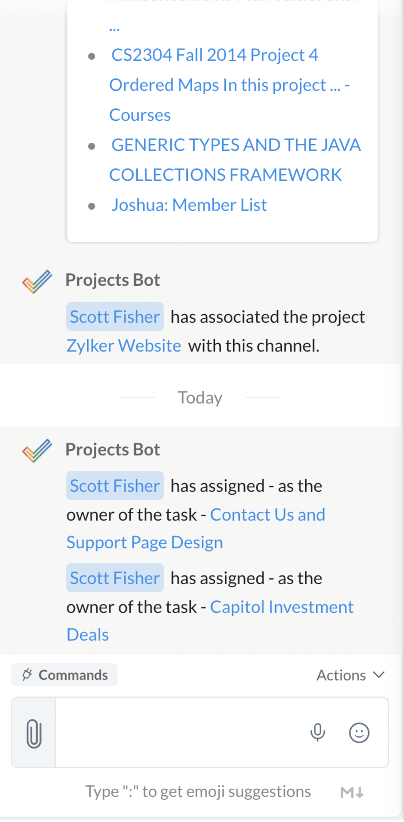
Task: Open GENERIC TYPES AND THE JAVA COLLECTIONS link
Action: click(x=235, y=160)
